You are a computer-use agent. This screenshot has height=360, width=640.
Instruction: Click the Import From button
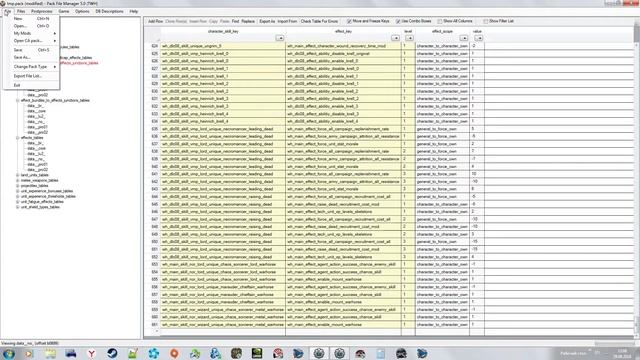[x=287, y=21]
